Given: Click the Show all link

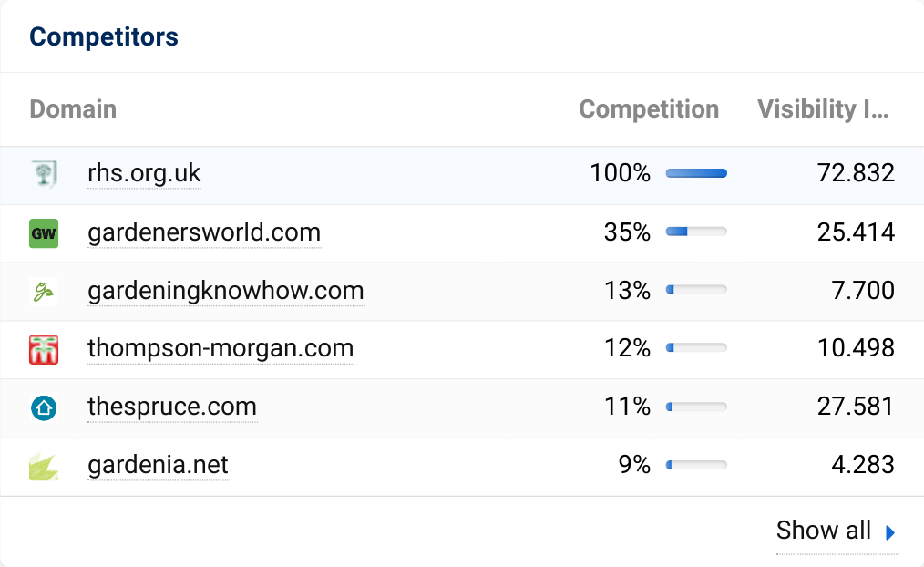Looking at the screenshot, I should tap(822, 531).
